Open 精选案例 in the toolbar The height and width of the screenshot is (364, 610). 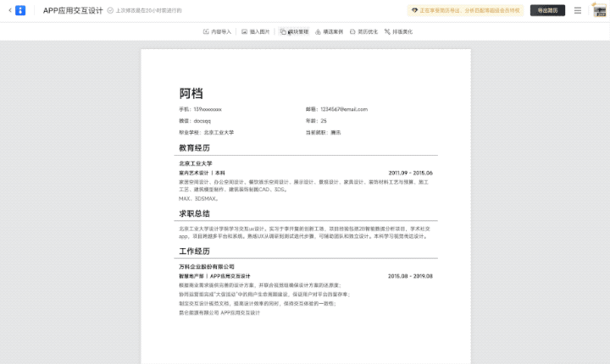329,32
